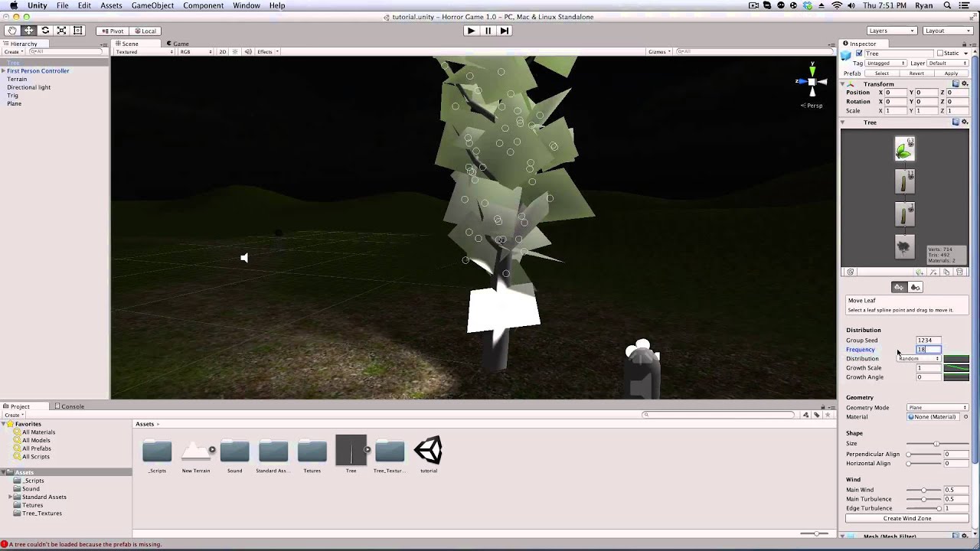Click the leaf group node in tree hierarchy
The width and height of the screenshot is (980, 551).
tap(904, 148)
